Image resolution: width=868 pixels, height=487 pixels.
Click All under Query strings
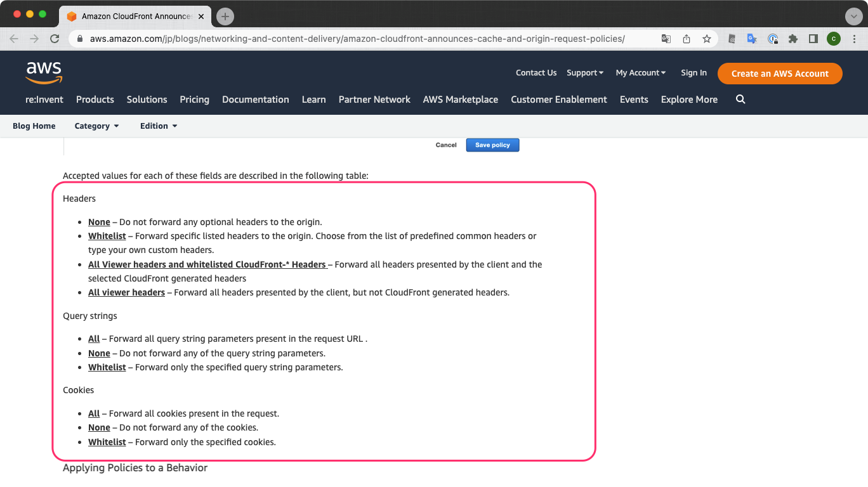click(x=94, y=339)
